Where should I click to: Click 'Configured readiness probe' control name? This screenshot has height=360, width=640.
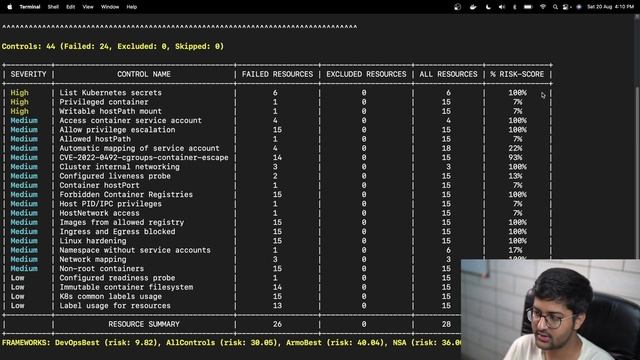pos(117,278)
